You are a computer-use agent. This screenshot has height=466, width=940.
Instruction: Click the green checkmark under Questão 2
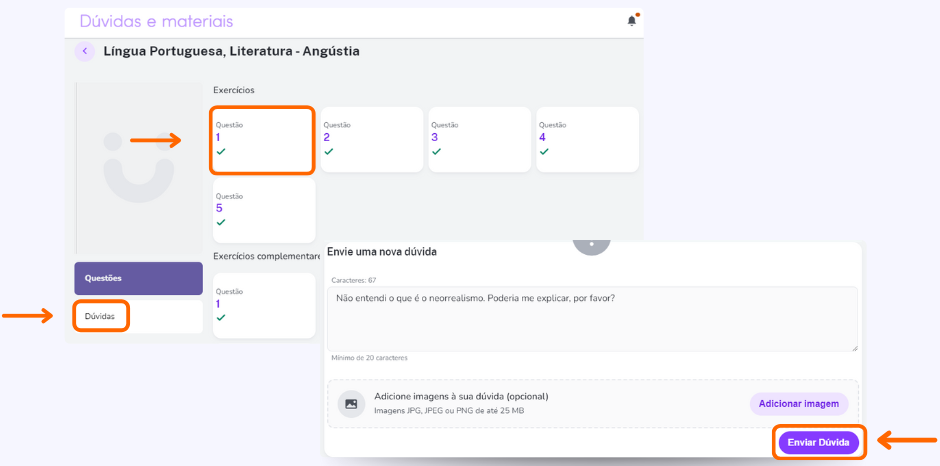[x=329, y=151]
